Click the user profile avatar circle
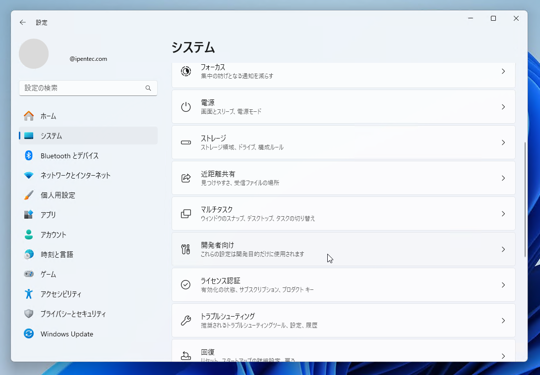Image resolution: width=540 pixels, height=375 pixels. tap(34, 54)
